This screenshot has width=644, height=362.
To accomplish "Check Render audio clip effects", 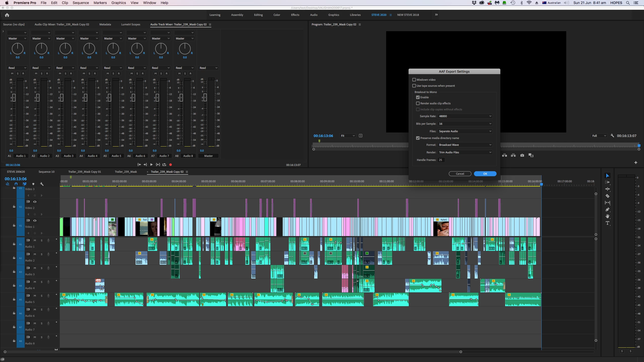I will 418,103.
